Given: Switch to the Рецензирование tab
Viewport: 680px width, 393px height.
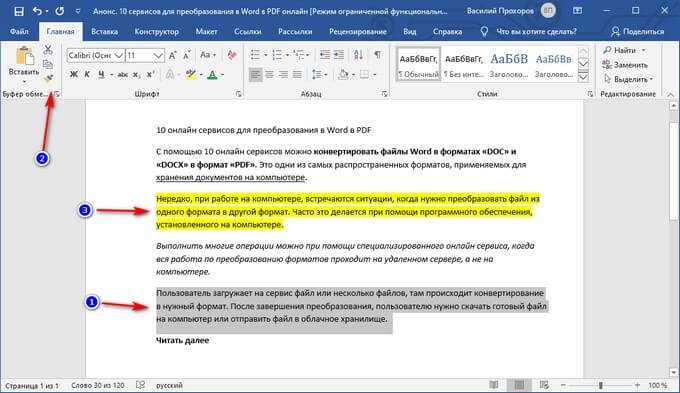Looking at the screenshot, I should (x=358, y=32).
